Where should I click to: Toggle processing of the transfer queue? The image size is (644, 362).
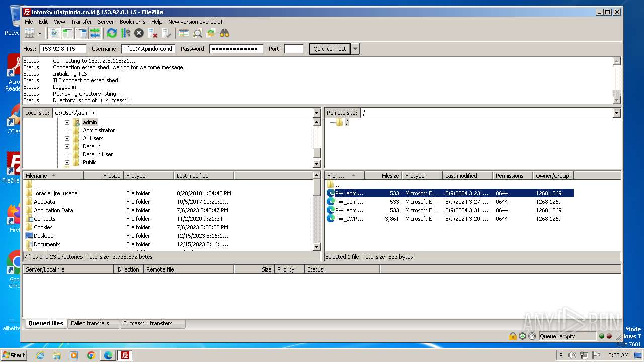point(125,33)
